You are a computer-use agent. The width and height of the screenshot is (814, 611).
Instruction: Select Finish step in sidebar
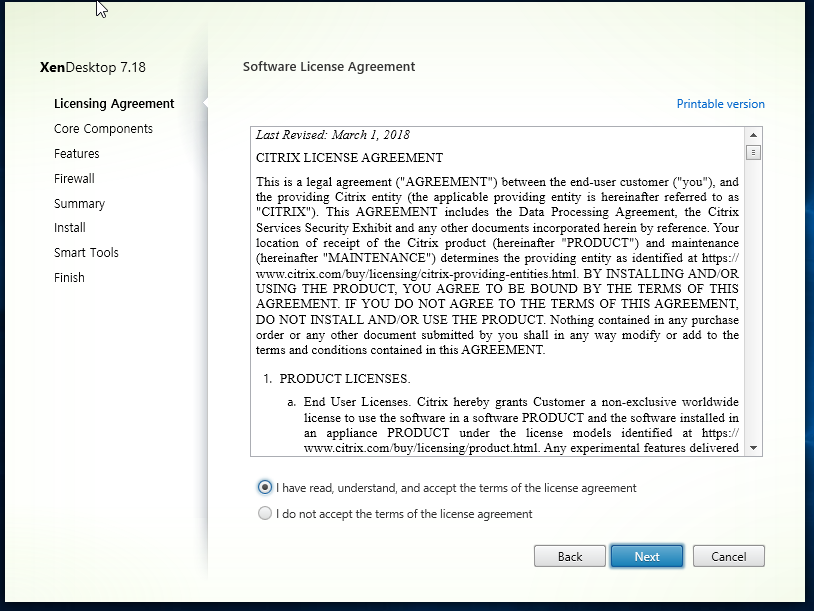click(69, 278)
